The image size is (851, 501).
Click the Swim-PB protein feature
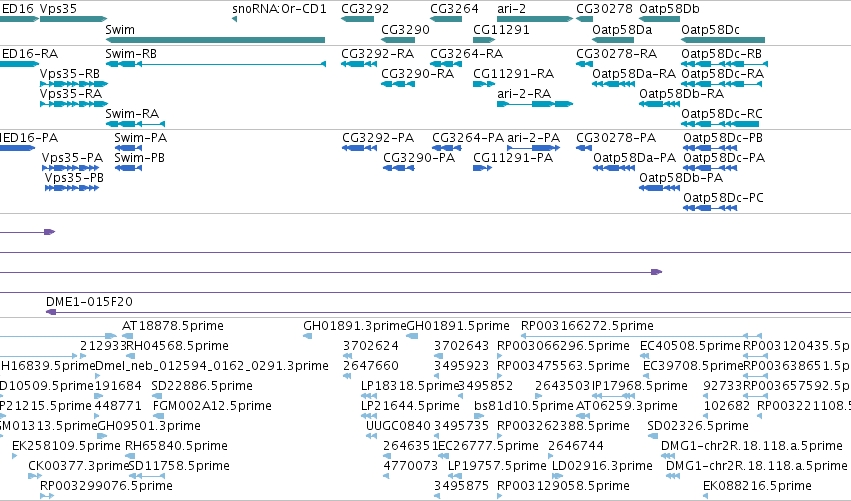point(128,168)
